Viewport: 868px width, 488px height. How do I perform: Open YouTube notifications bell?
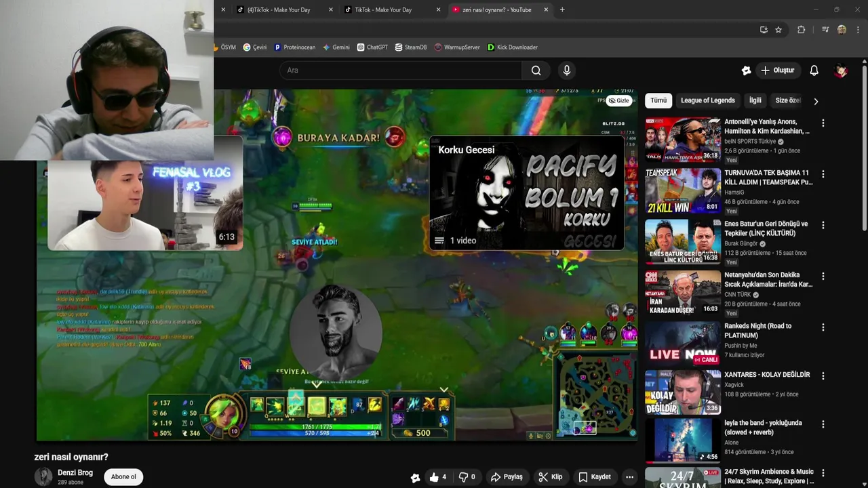pyautogui.click(x=814, y=70)
